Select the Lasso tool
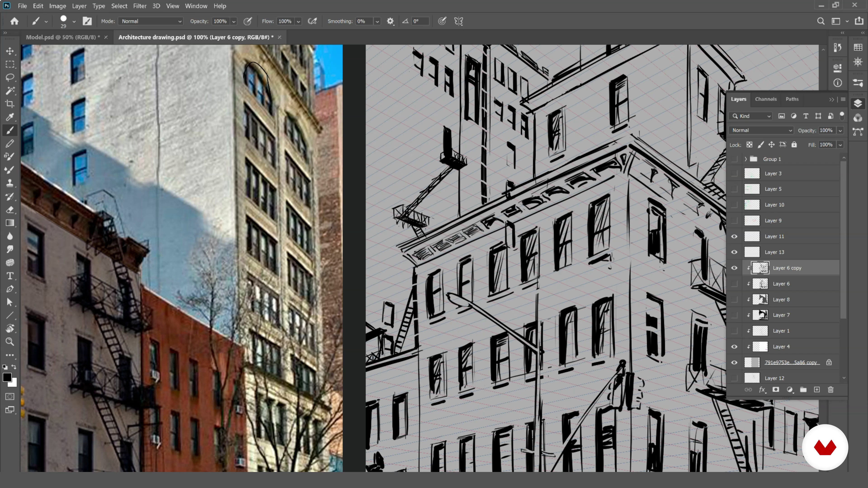The width and height of the screenshot is (868, 488). coord(10,77)
